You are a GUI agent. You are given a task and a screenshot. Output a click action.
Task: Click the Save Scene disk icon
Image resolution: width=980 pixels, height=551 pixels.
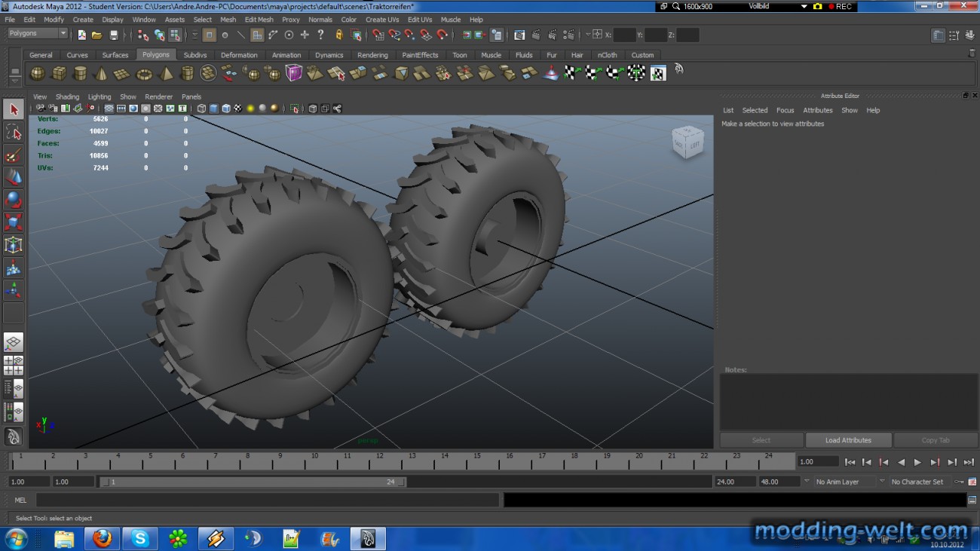[114, 35]
